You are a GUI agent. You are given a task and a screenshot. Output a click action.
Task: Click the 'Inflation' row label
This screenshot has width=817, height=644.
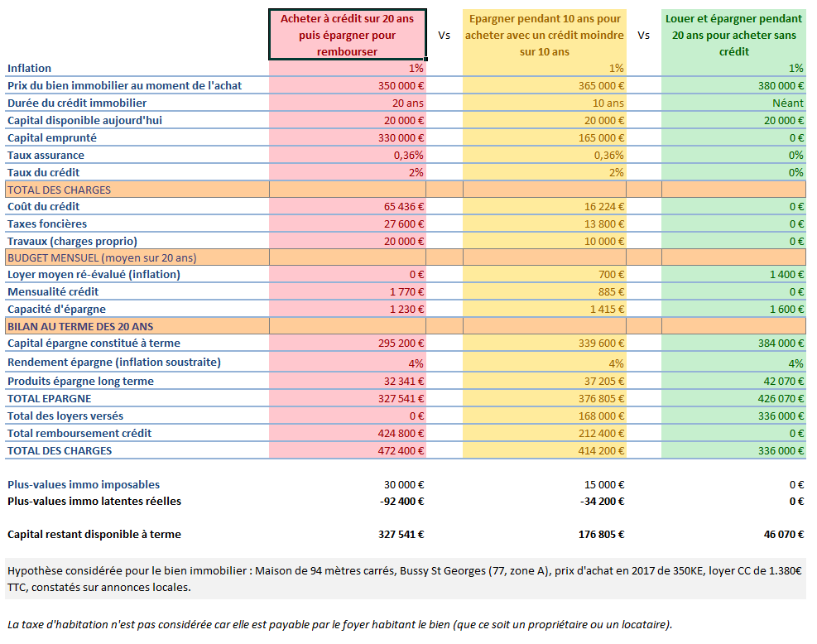pyautogui.click(x=30, y=69)
